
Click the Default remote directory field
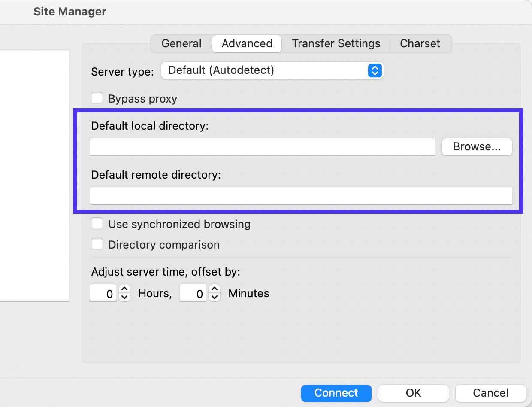tap(301, 195)
